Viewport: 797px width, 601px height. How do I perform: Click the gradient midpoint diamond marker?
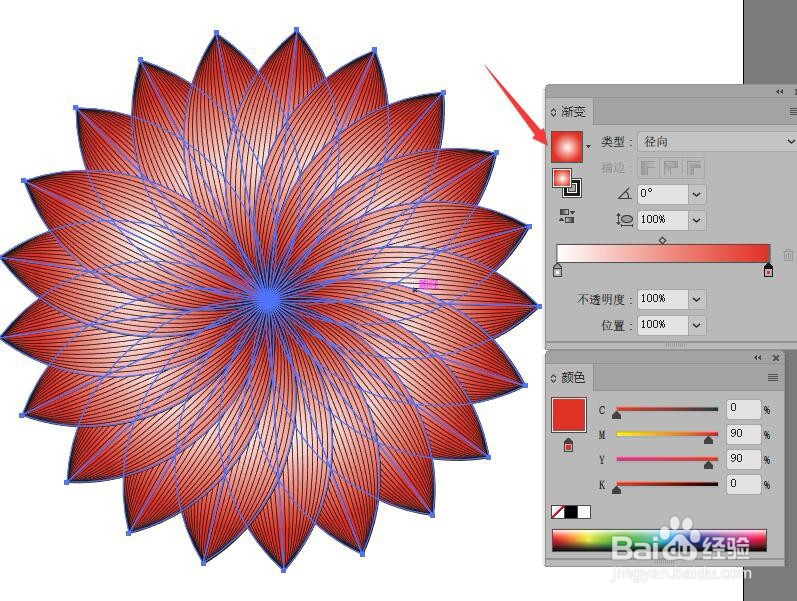[662, 240]
